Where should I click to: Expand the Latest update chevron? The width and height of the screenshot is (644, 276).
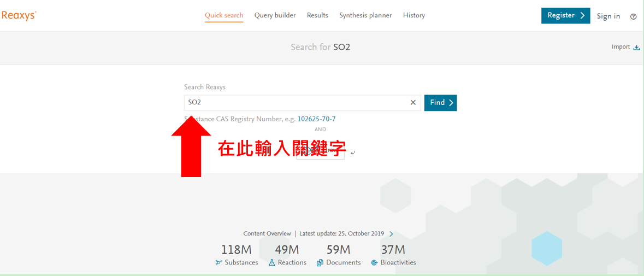click(x=391, y=234)
